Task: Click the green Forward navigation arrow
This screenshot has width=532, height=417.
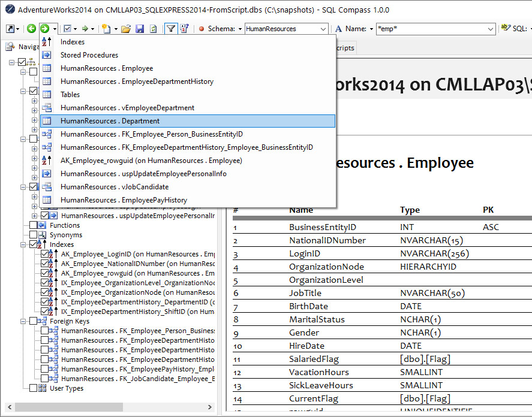Action: pos(44,29)
